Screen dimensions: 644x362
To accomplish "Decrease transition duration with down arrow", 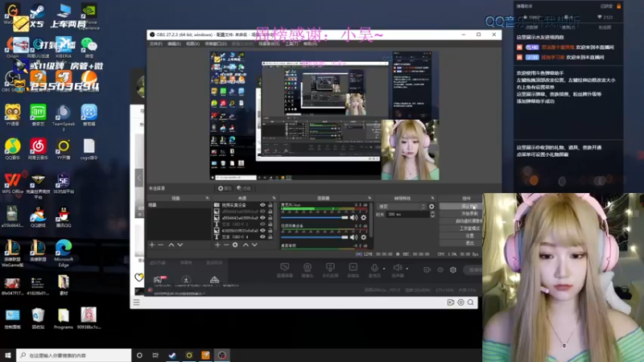I will point(432,216).
